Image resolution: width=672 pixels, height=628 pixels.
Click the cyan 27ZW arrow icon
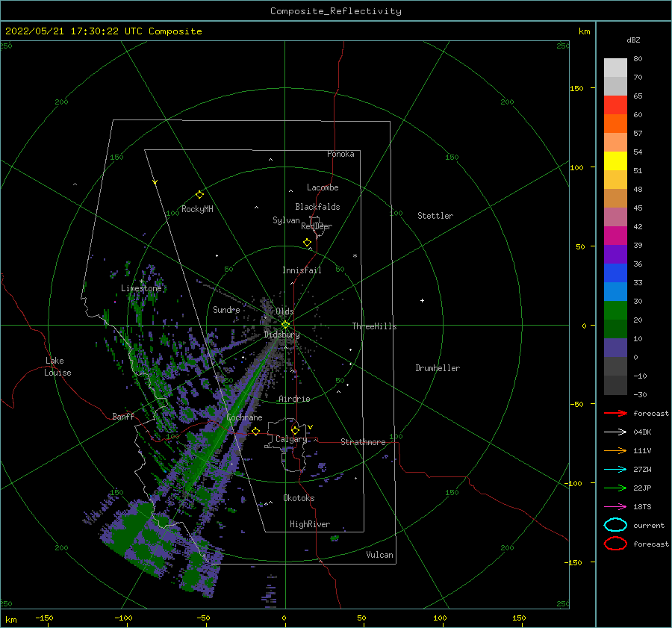(x=615, y=470)
